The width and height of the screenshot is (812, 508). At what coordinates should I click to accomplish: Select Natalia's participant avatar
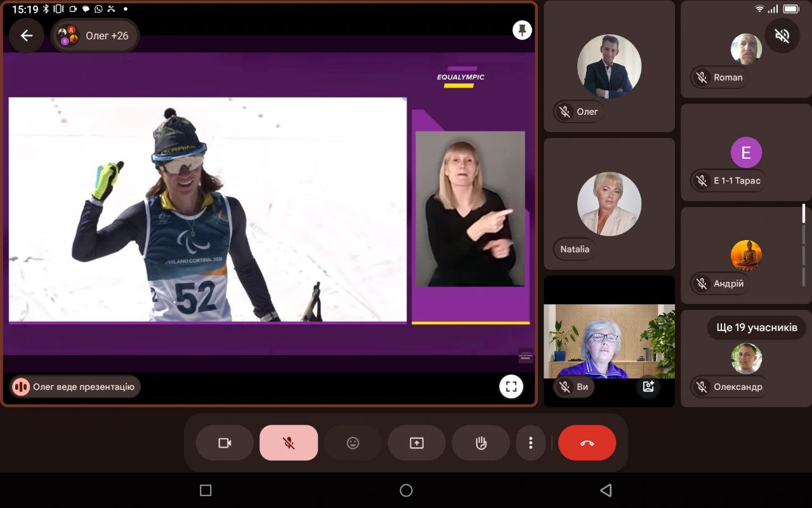pos(609,204)
